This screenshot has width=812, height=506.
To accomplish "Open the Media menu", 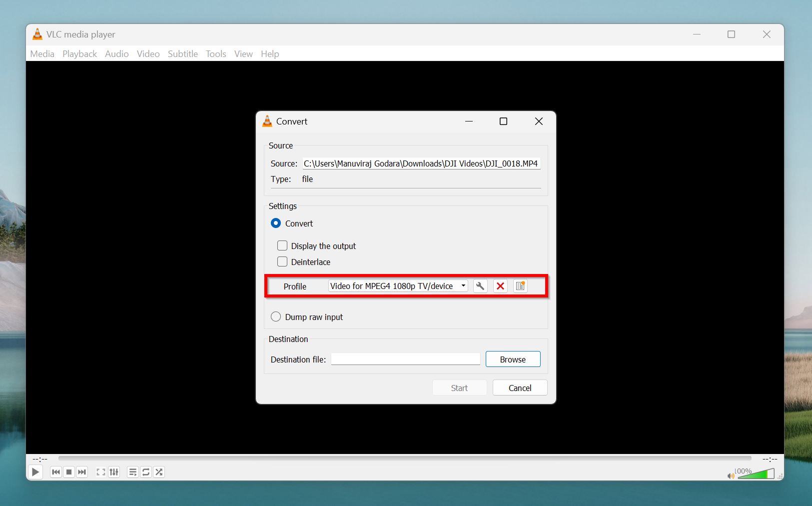I will [42, 53].
